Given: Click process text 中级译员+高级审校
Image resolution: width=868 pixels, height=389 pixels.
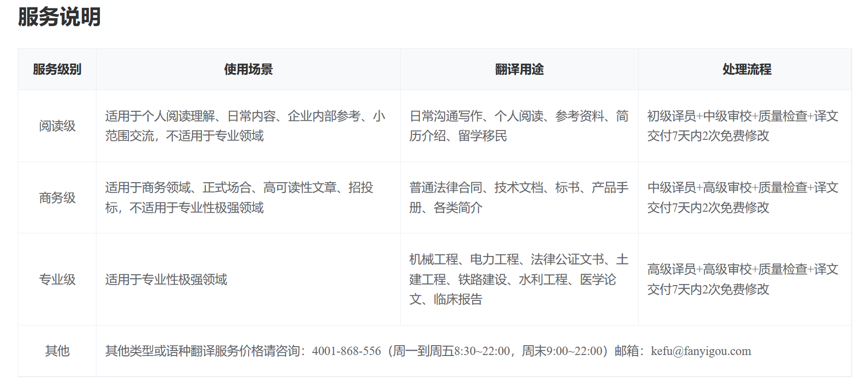Looking at the screenshot, I should point(700,188).
